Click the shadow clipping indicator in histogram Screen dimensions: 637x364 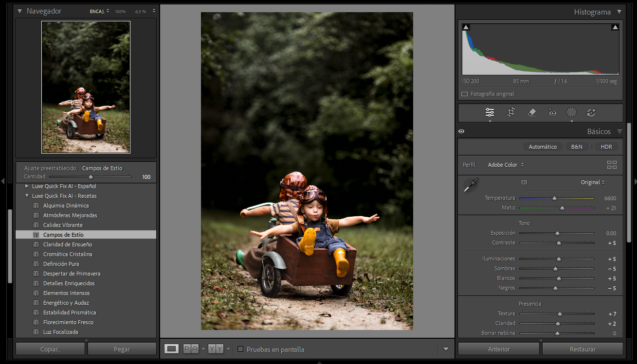[466, 27]
